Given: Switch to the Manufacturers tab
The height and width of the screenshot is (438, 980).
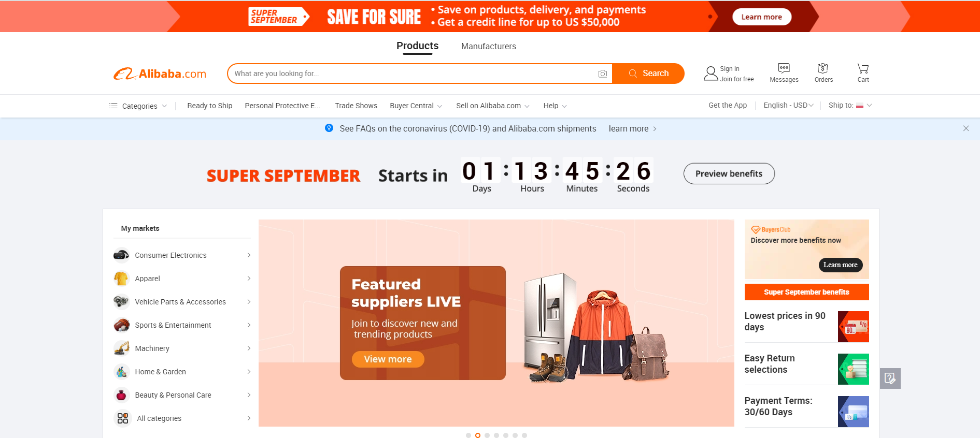Looking at the screenshot, I should coord(489,46).
